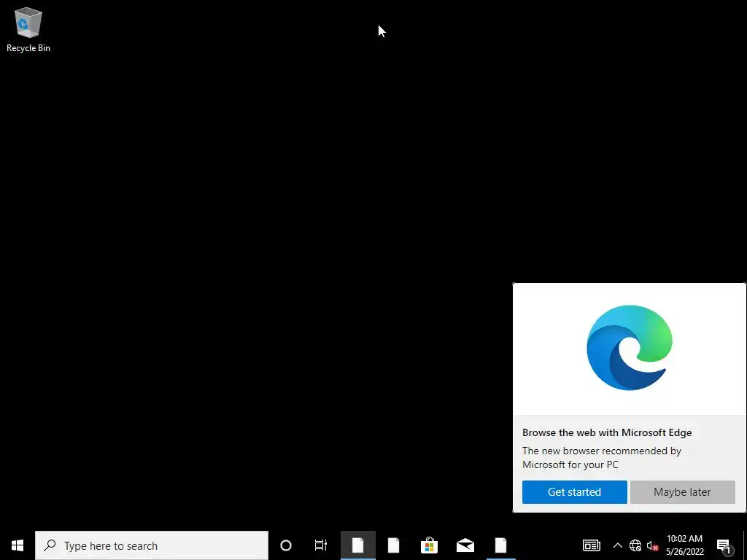Click 'Browse the web with Microsoft Edge' heading
This screenshot has width=747, height=560.
607,432
